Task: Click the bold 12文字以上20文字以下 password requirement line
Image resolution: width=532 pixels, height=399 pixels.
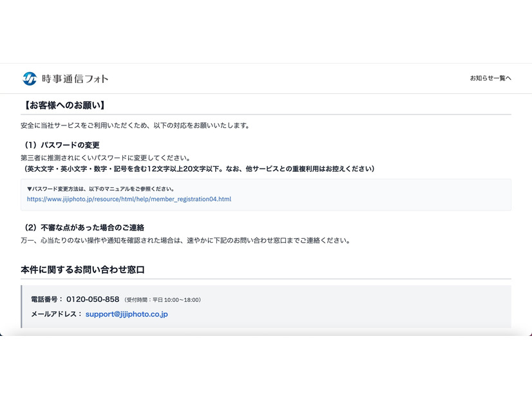Action: [x=198, y=169]
